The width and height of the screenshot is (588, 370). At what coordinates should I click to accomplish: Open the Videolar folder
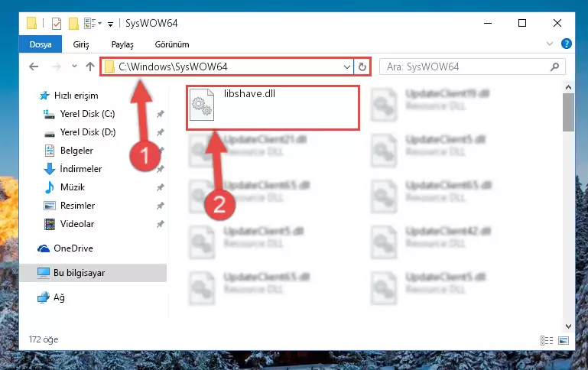(77, 224)
